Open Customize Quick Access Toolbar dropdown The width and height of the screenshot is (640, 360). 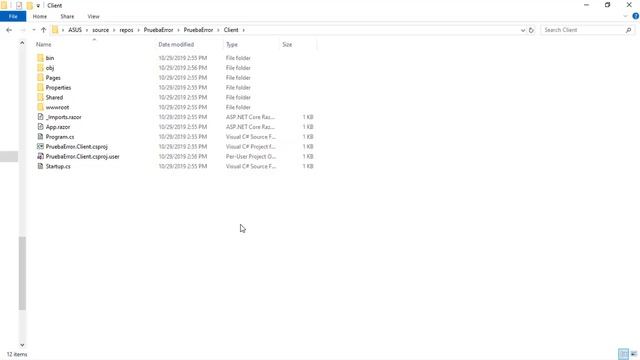tap(38, 6)
